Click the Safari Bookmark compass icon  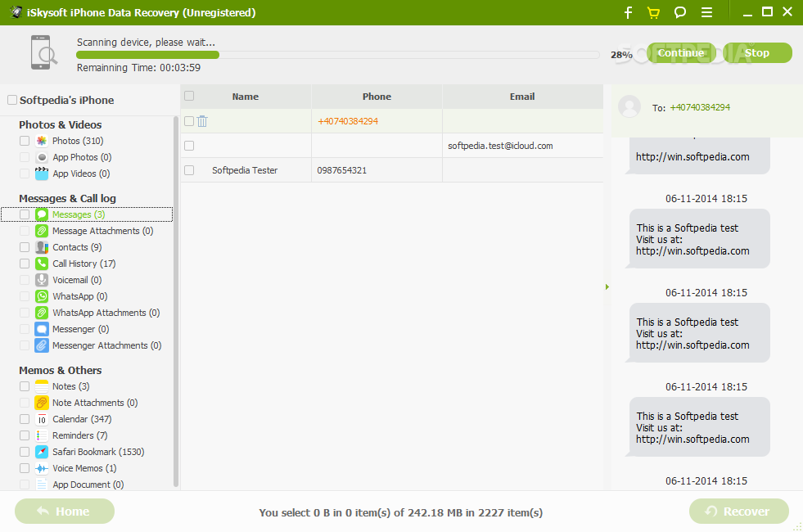pos(42,452)
